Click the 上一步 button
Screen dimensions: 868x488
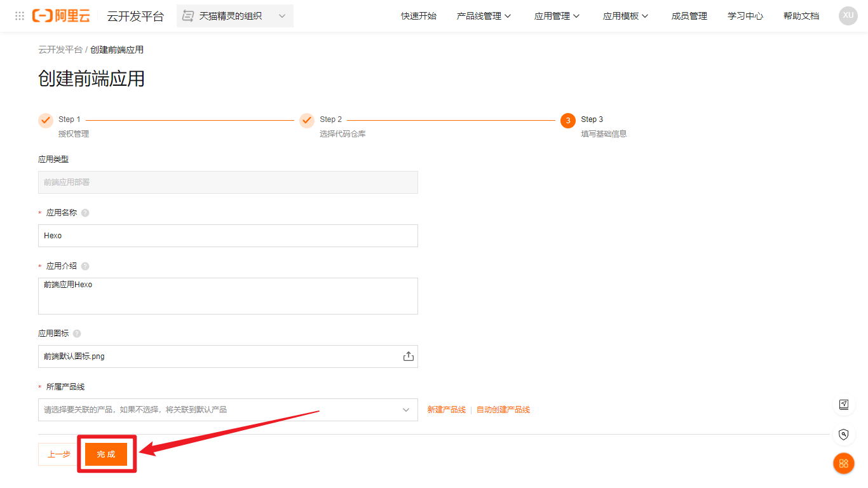(x=59, y=454)
